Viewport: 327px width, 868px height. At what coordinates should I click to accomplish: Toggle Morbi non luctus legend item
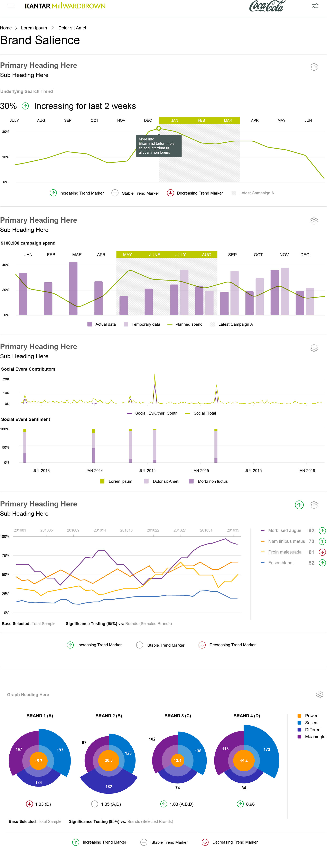click(x=209, y=481)
